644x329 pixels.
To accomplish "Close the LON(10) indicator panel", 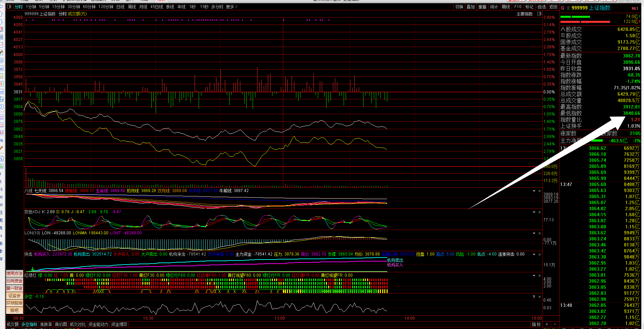I will (540, 233).
